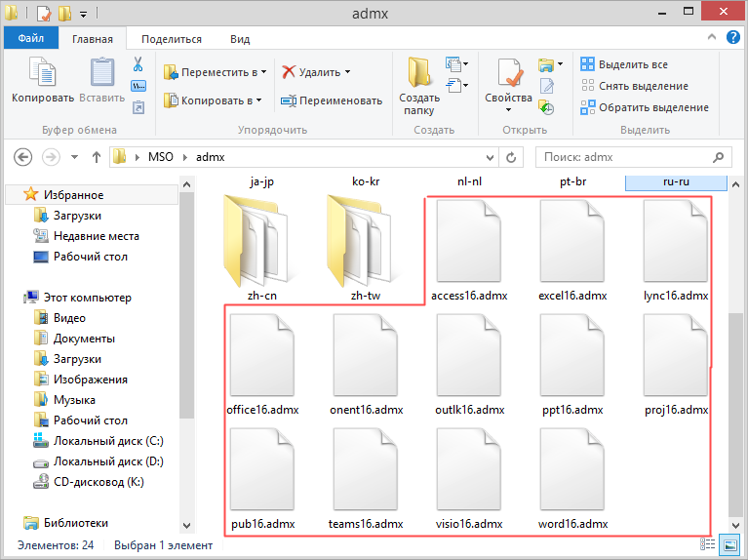Switch to the Поделиться tab

[172, 39]
